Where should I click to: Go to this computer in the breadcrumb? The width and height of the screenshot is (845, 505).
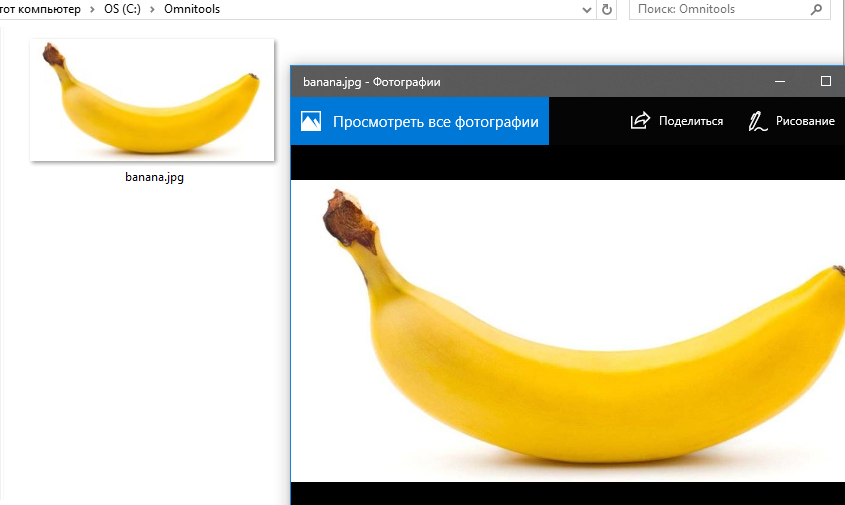[x=40, y=9]
